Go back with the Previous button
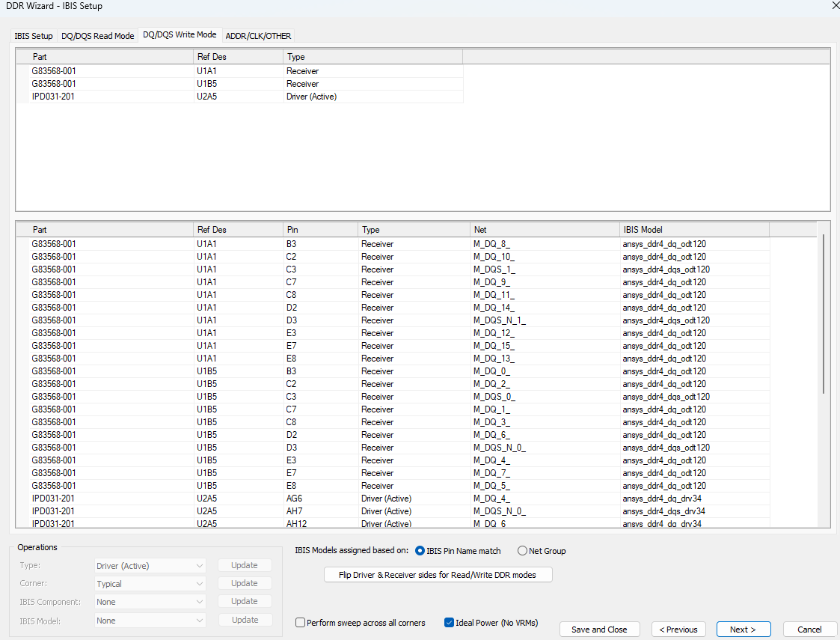The width and height of the screenshot is (840, 640). [678, 630]
